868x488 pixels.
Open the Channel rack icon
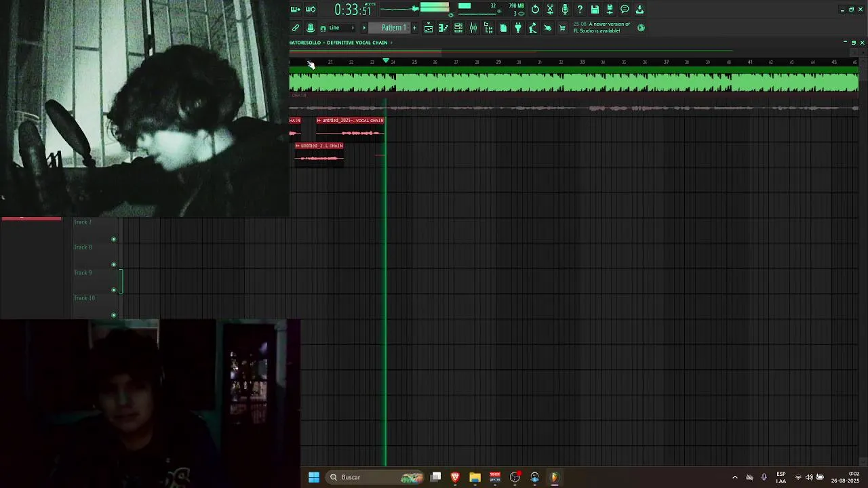[458, 28]
